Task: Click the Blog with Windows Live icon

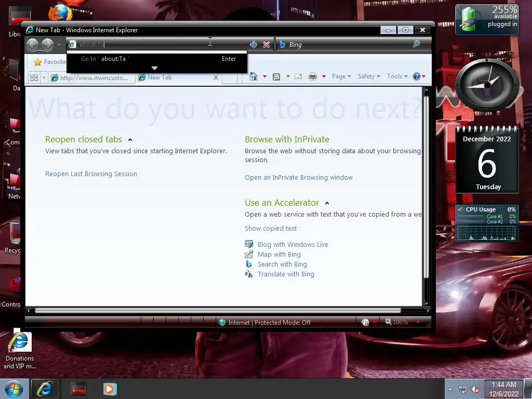Action: [x=249, y=244]
